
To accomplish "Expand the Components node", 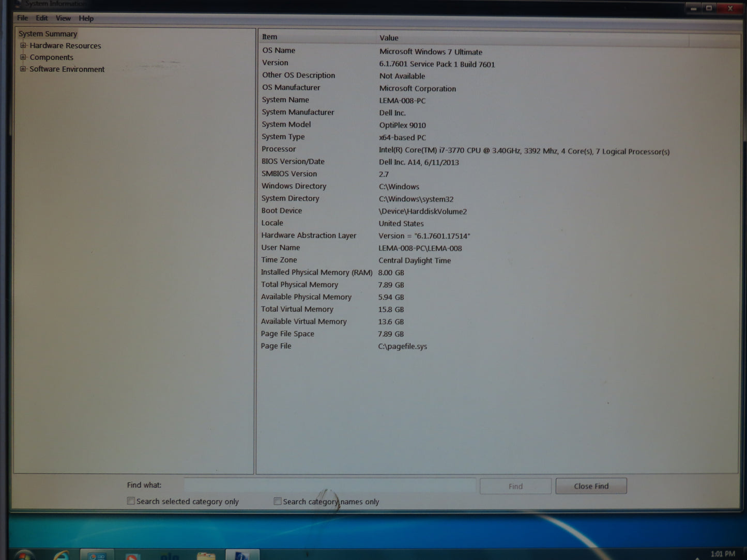I will coord(23,57).
